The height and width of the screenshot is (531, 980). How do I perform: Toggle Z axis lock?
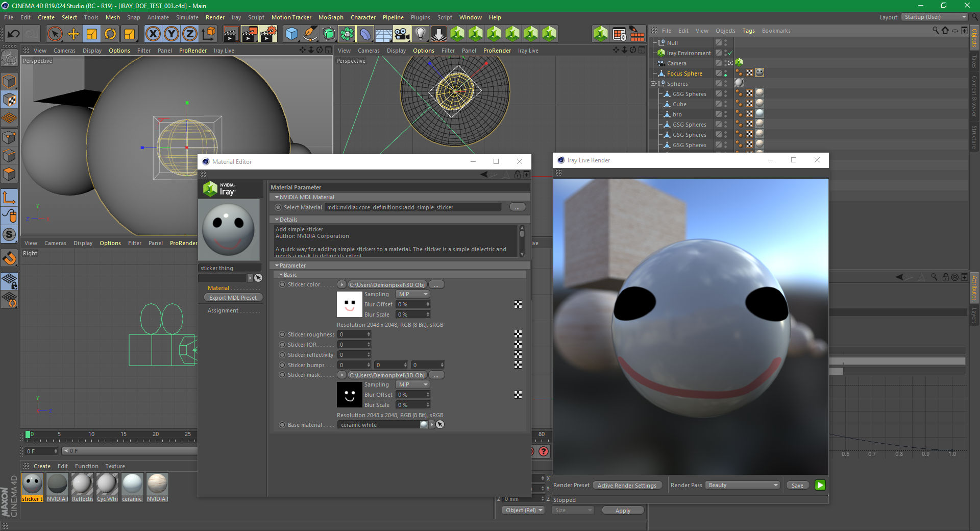190,34
